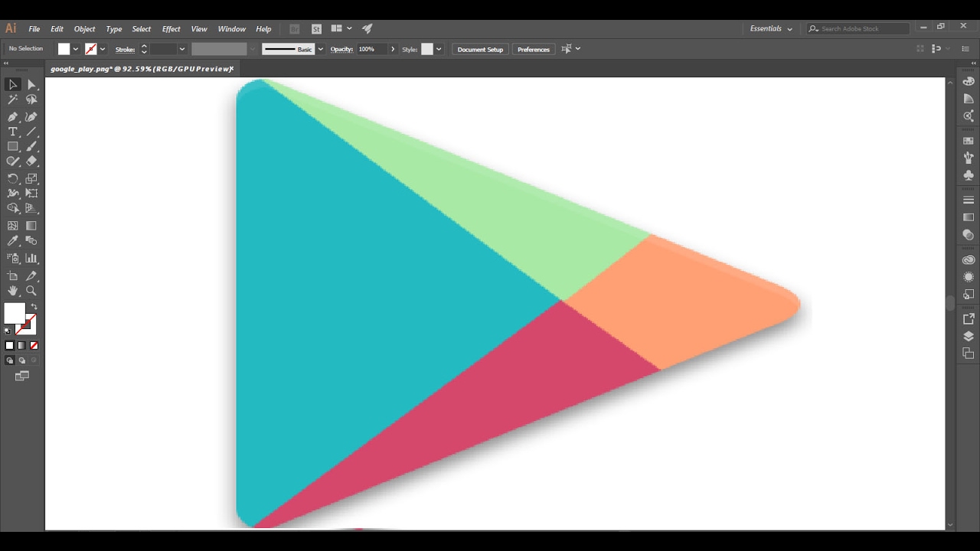Select the Zoom tool
The width and height of the screenshot is (980, 551).
[x=32, y=291]
